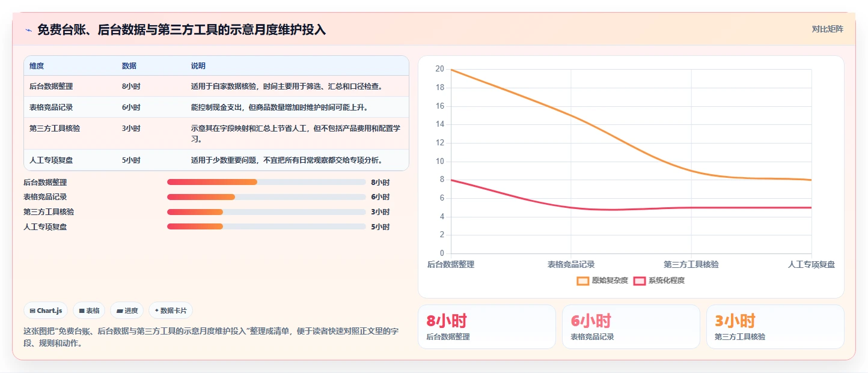Click the Chart.js tag chip
Image resolution: width=868 pixels, height=373 pixels.
(46, 311)
